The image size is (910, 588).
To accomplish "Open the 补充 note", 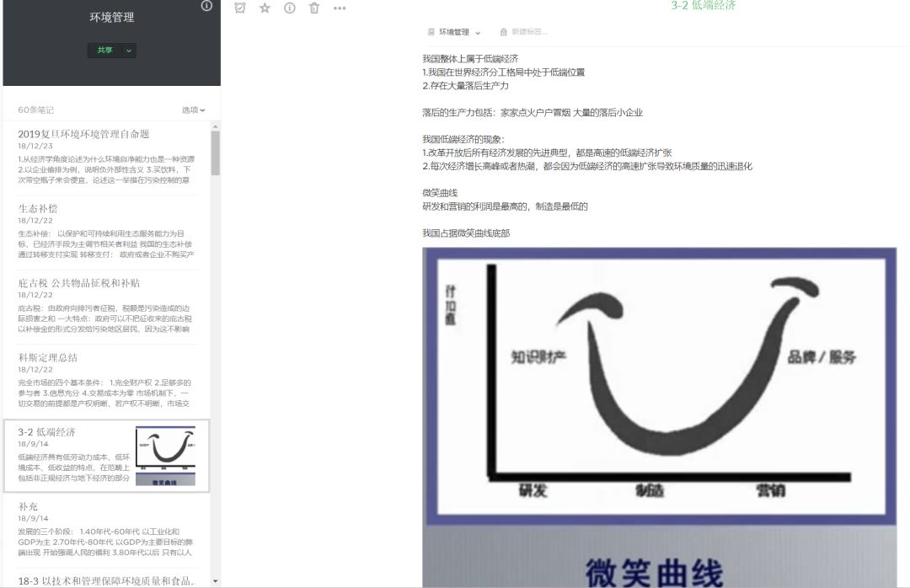I will (106, 529).
